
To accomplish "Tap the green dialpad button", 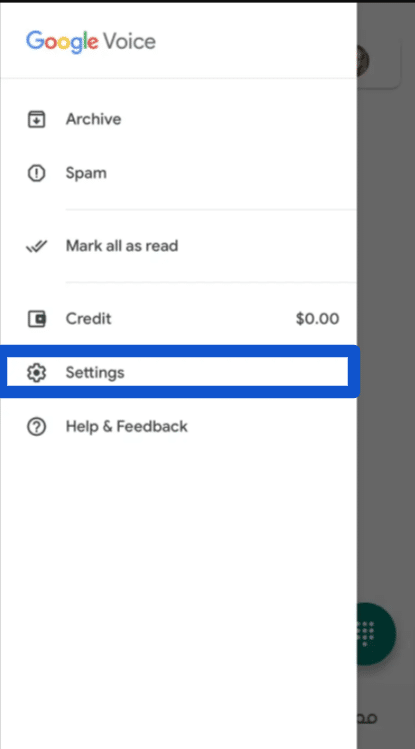I will click(377, 633).
